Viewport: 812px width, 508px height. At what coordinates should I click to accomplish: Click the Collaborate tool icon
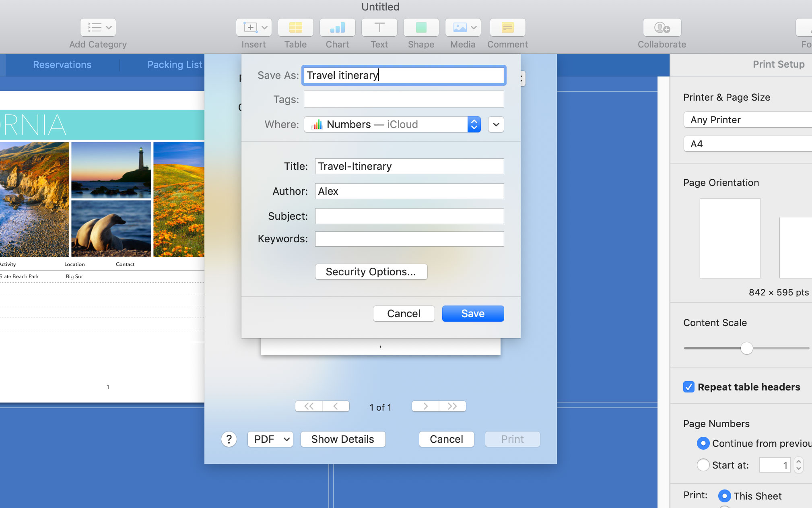[662, 27]
